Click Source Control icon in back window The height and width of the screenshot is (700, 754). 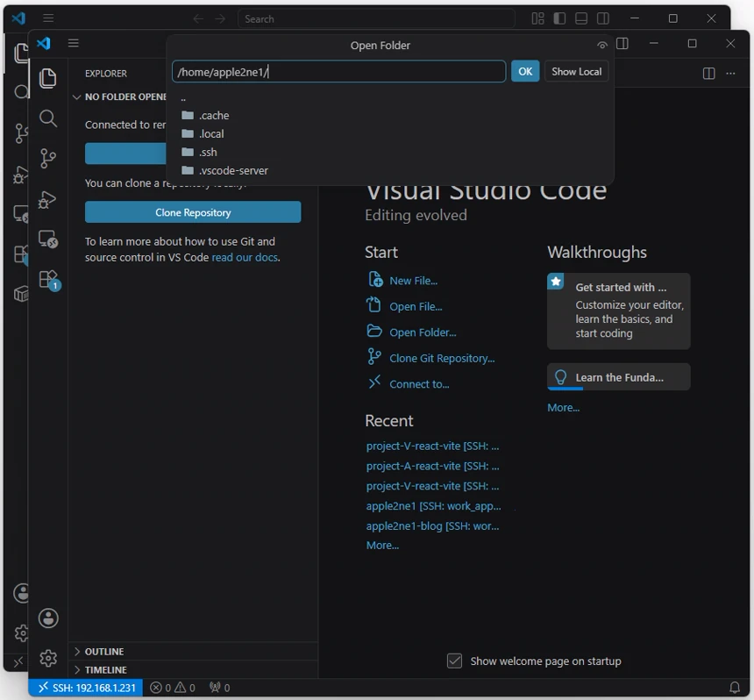[21, 133]
